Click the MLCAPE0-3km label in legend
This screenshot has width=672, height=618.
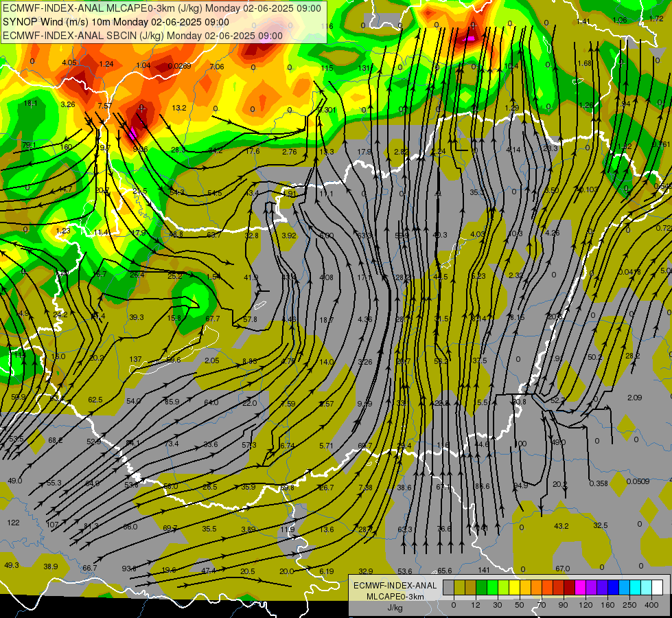[x=395, y=597]
